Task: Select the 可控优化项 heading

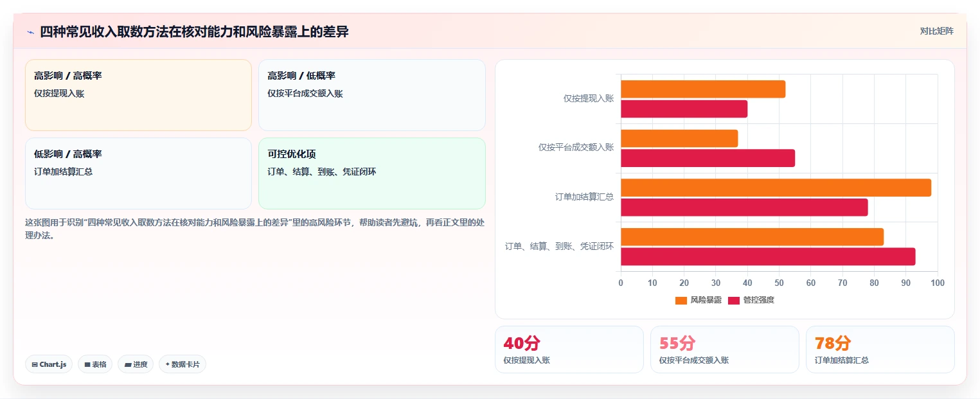Action: [292, 154]
